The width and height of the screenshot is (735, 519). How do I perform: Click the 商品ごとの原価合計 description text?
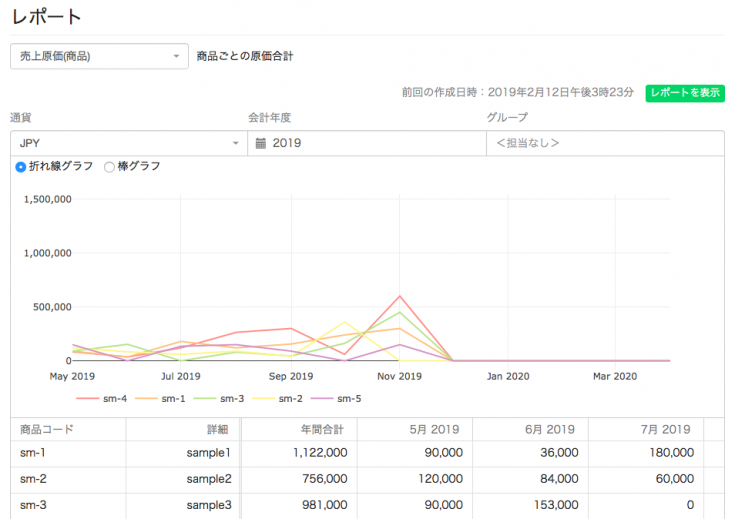[x=245, y=56]
